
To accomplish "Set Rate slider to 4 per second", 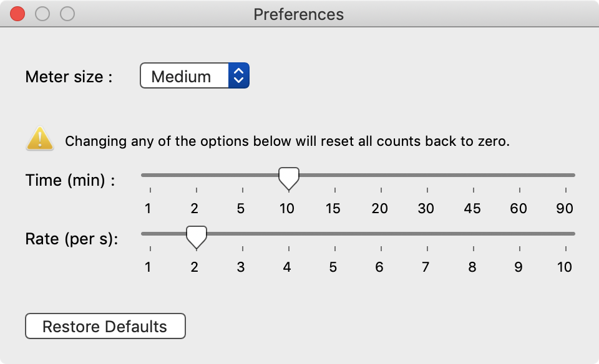I will click(288, 234).
